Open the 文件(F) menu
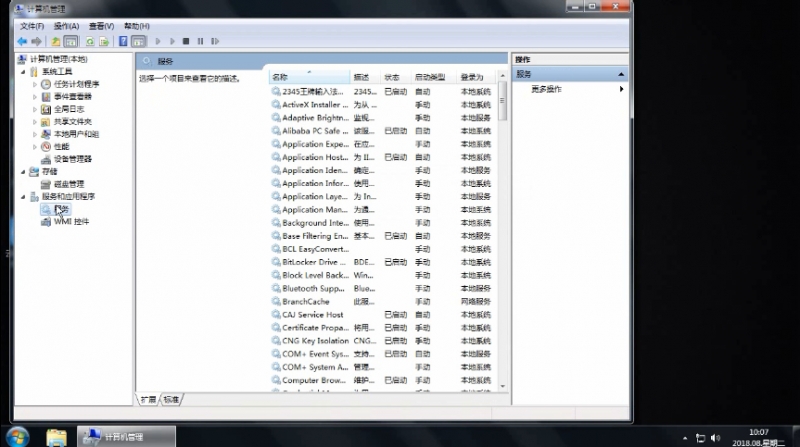800x447 pixels. point(32,26)
